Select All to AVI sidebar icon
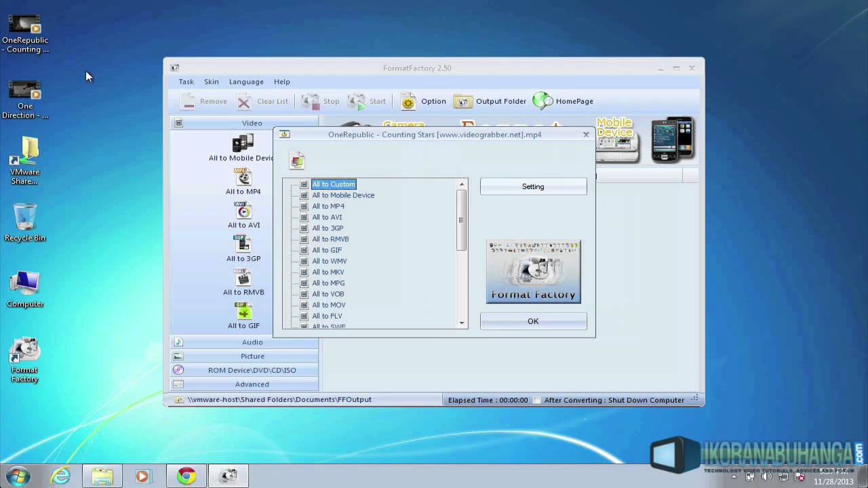Image resolution: width=868 pixels, height=488 pixels. (x=243, y=210)
